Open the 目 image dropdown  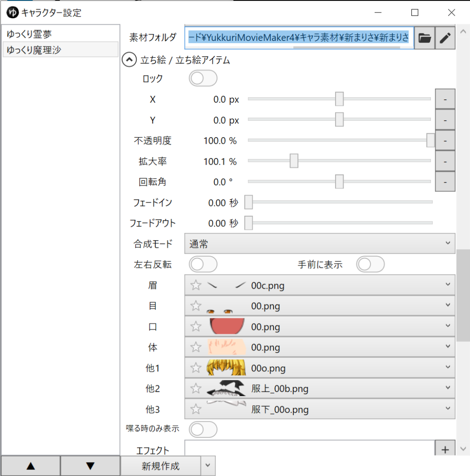pyautogui.click(x=320, y=306)
